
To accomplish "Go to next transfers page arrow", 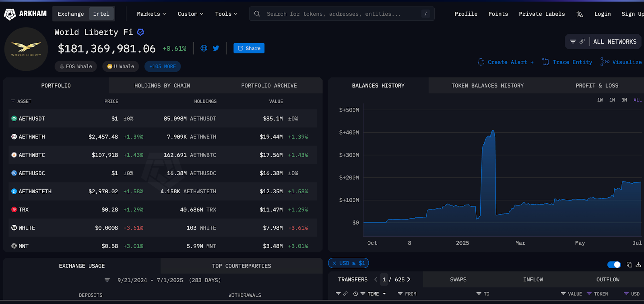I will click(409, 279).
